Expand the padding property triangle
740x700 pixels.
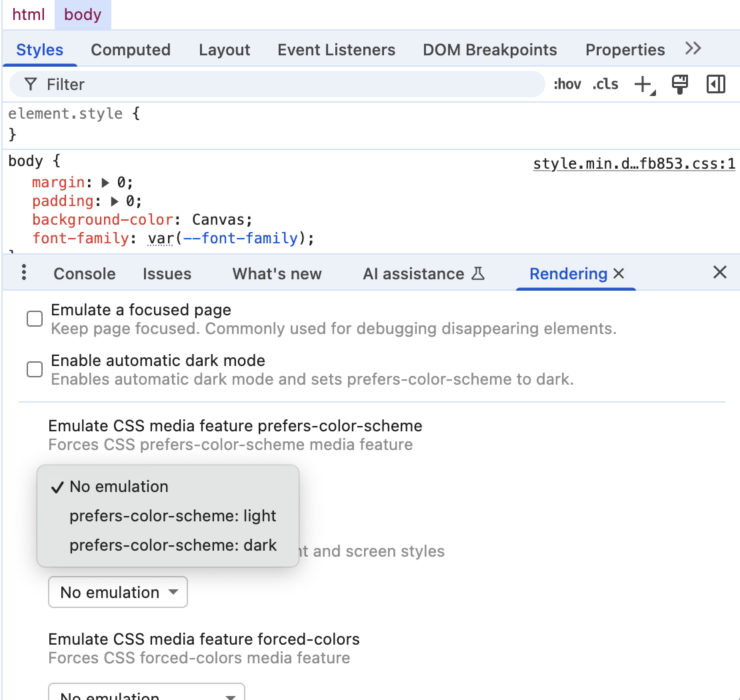[115, 201]
